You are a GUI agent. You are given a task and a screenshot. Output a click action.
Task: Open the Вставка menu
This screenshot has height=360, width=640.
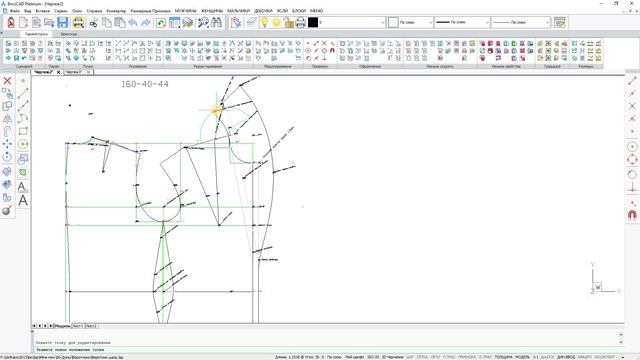pyautogui.click(x=42, y=11)
